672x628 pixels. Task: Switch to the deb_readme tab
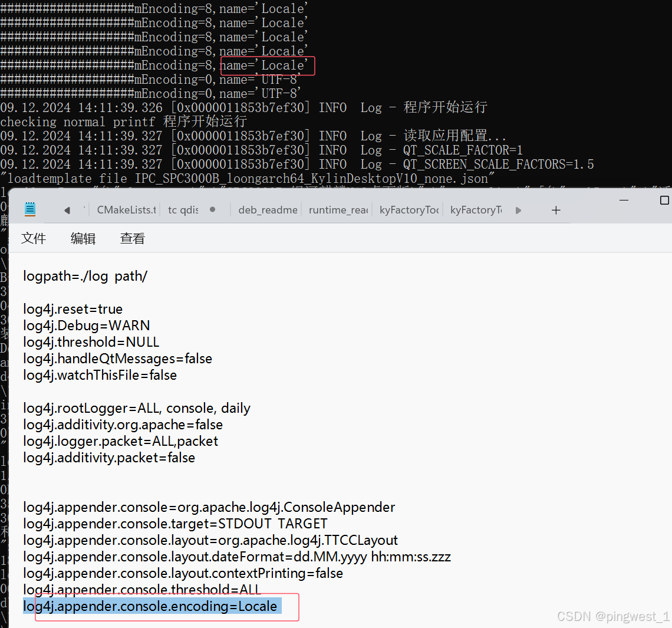[268, 210]
